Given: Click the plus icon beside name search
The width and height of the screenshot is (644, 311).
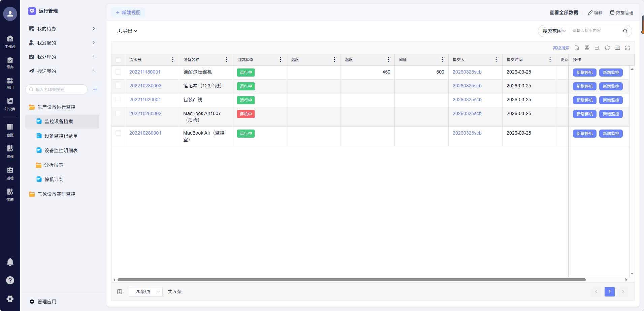Looking at the screenshot, I should pyautogui.click(x=95, y=90).
